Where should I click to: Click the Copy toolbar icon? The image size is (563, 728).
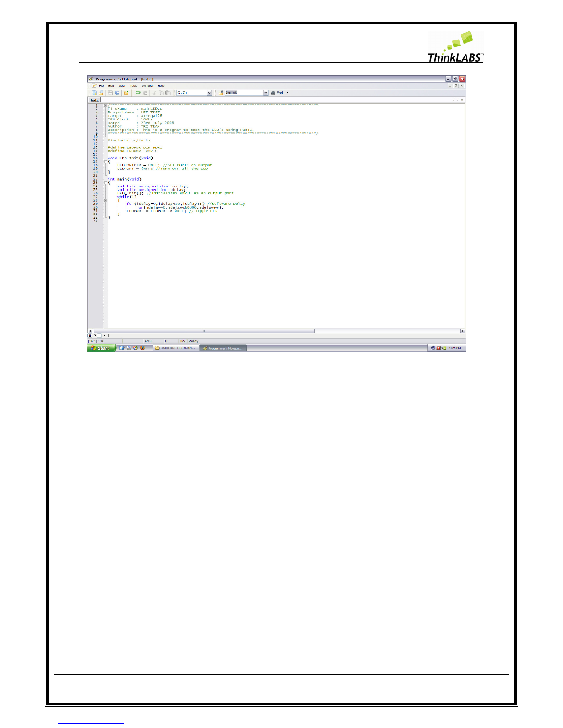click(x=160, y=93)
